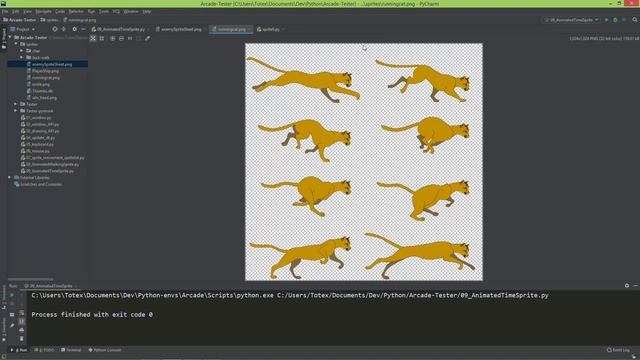Open the File menu
640x360 pixels.
[5, 11]
